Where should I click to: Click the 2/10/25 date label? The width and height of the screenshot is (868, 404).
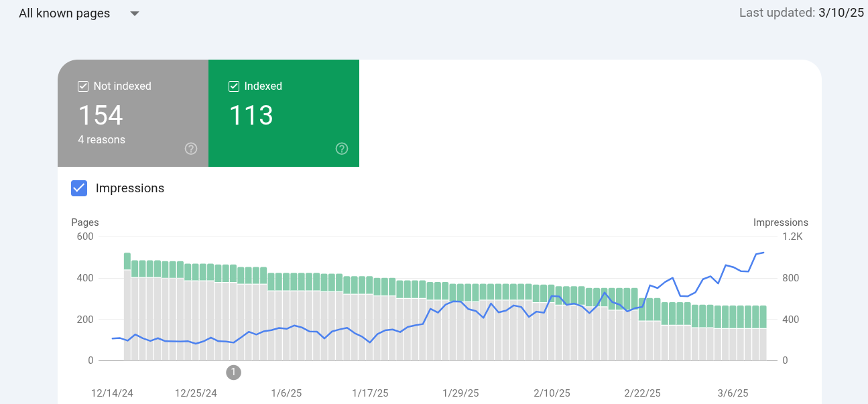click(552, 393)
